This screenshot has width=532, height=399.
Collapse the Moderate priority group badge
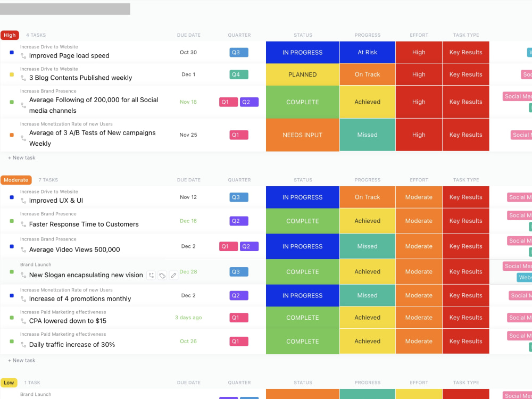click(x=16, y=180)
